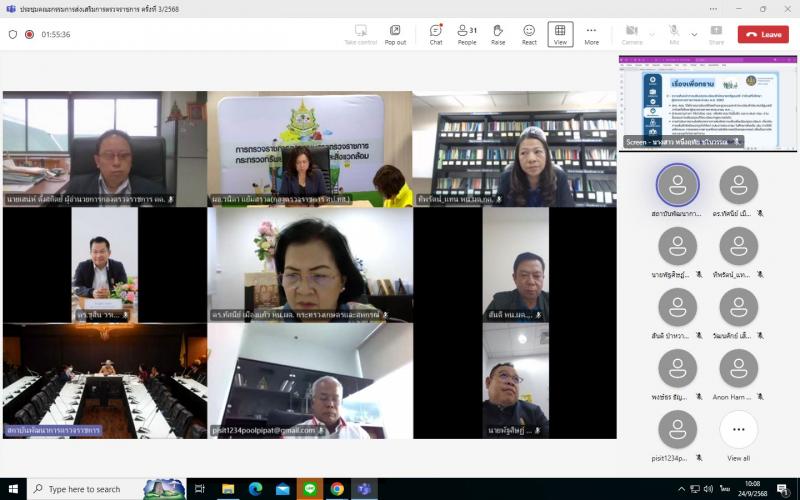Click Type here to search box
Screen dimensions: 800x500
click(106, 489)
